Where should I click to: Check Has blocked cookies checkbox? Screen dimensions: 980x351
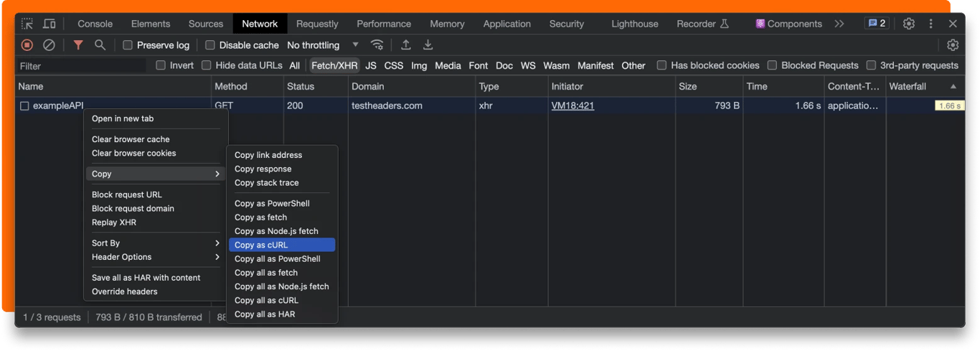tap(661, 65)
